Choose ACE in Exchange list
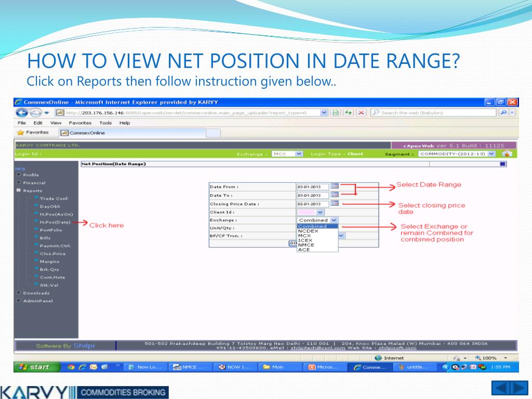Image resolution: width=532 pixels, height=399 pixels. coord(317,250)
